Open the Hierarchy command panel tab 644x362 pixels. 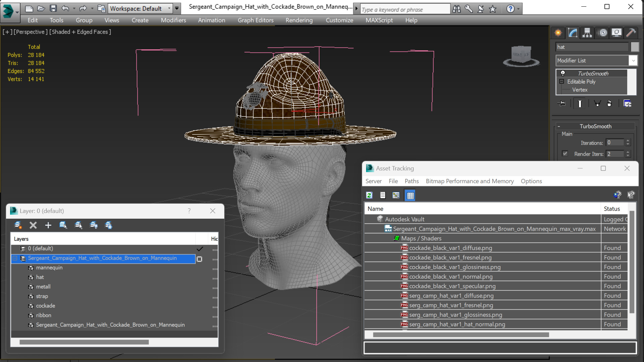[x=587, y=32]
